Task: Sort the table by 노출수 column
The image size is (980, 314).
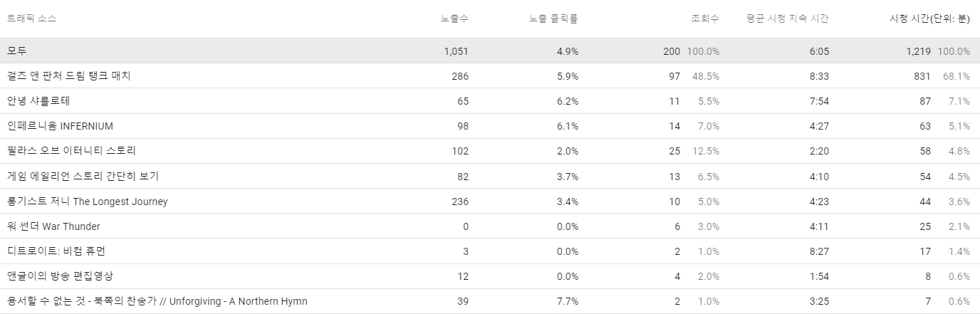Action: click(x=454, y=19)
